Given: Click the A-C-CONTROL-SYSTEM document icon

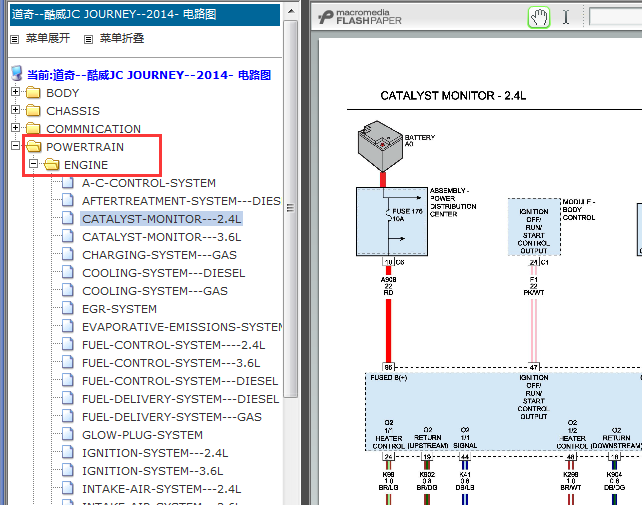Looking at the screenshot, I should pos(68,182).
